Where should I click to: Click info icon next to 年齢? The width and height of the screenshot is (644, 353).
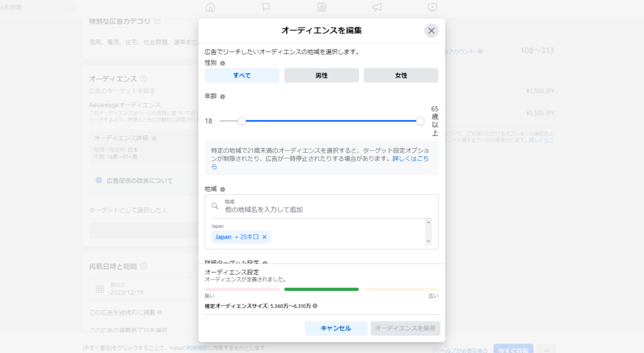pos(223,97)
